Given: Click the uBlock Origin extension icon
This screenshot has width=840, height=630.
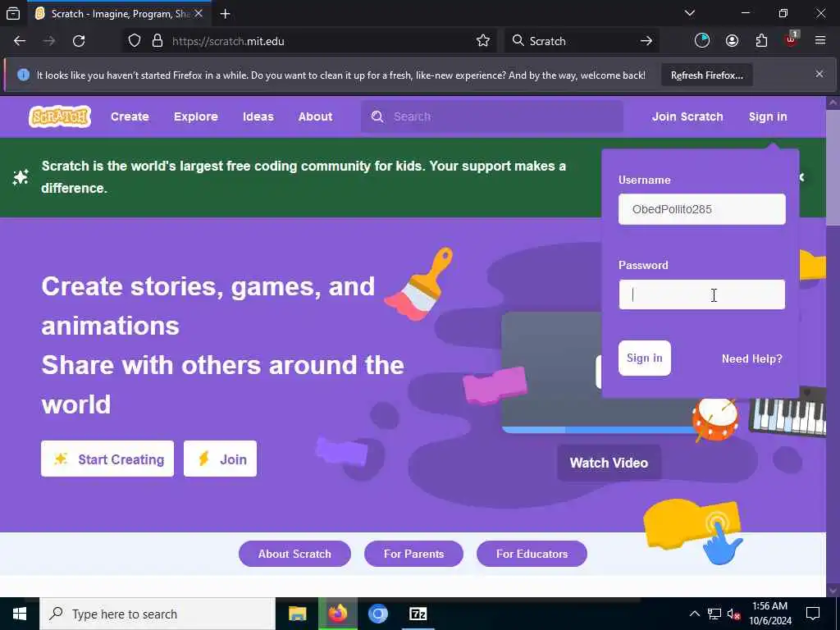Looking at the screenshot, I should click(792, 40).
